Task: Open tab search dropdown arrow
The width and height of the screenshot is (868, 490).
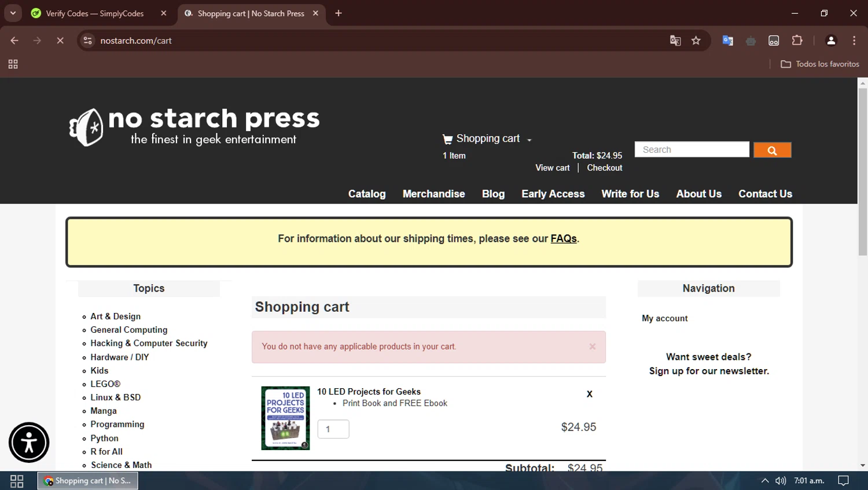Action: (x=13, y=13)
